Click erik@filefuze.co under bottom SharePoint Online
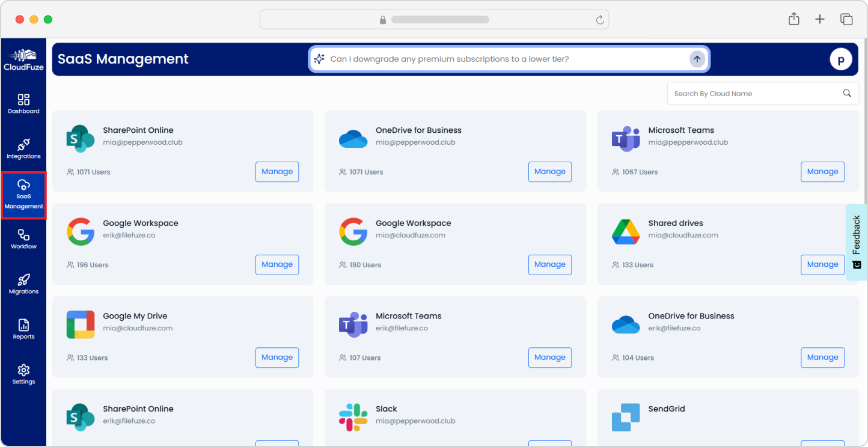Image resolution: width=868 pixels, height=447 pixels. (129, 421)
